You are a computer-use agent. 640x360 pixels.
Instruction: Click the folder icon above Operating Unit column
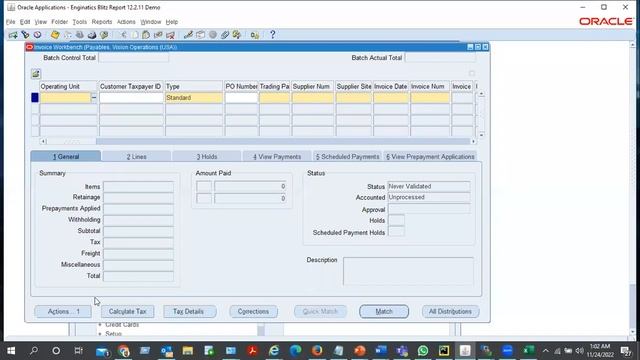tap(36, 74)
